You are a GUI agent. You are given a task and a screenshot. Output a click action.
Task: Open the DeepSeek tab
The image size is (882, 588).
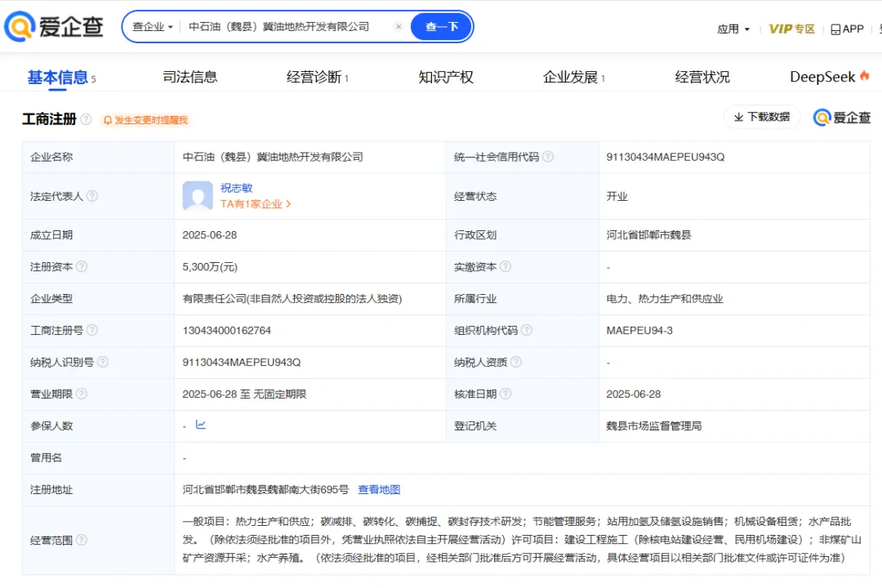tap(830, 77)
